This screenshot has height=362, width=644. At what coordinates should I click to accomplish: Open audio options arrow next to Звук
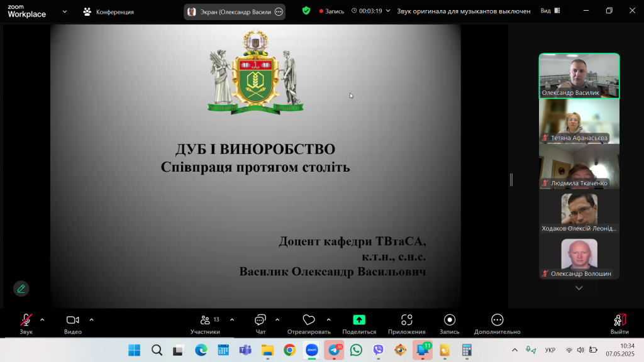[42, 320]
